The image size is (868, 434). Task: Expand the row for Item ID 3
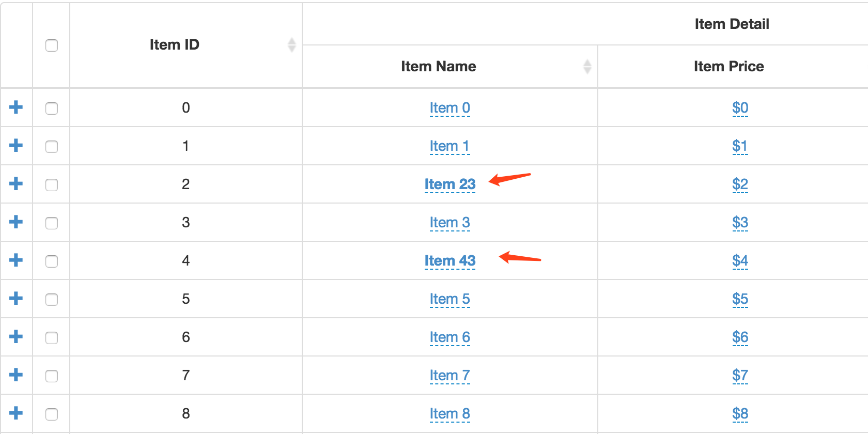click(16, 222)
